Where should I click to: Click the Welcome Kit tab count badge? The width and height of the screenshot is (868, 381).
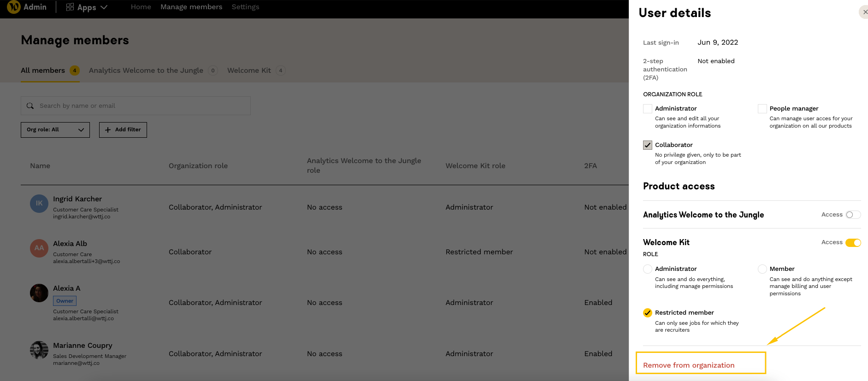point(281,70)
